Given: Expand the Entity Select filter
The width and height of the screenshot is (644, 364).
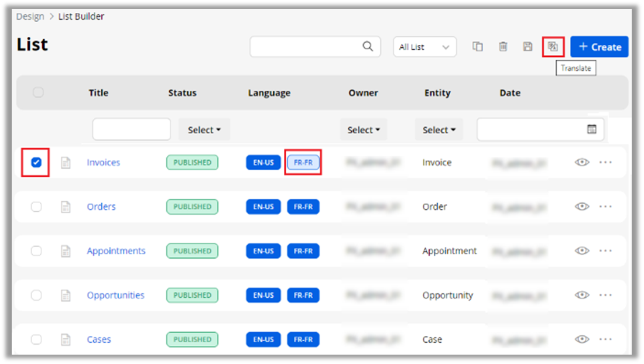Looking at the screenshot, I should pos(439,130).
